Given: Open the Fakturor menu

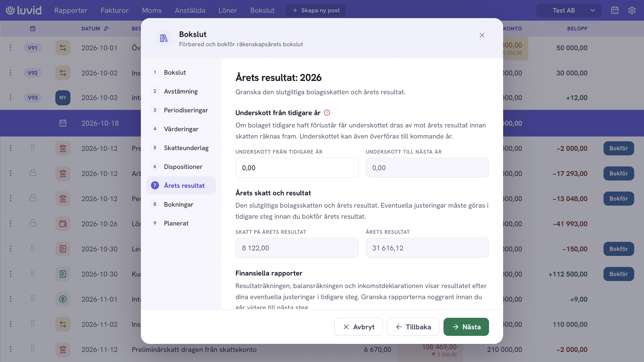Looking at the screenshot, I should [x=114, y=10].
